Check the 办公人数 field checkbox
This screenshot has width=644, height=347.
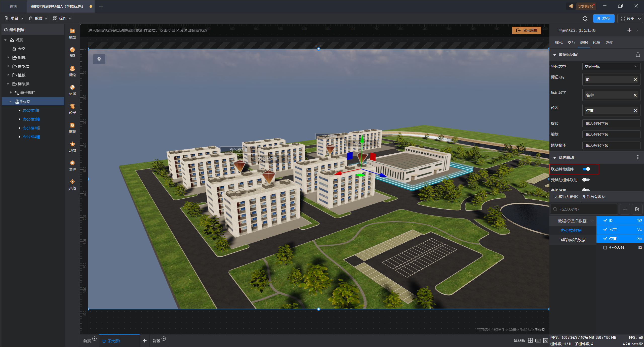605,247
